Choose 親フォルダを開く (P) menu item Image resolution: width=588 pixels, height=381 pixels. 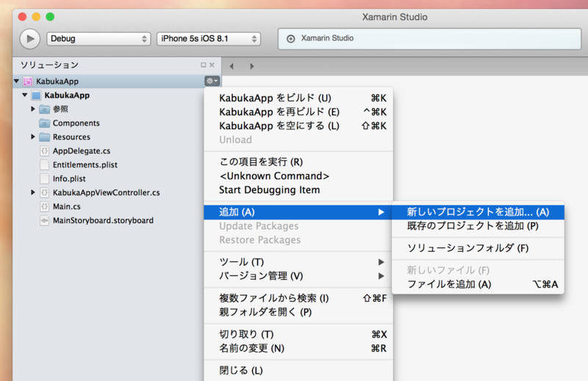pyautogui.click(x=298, y=312)
